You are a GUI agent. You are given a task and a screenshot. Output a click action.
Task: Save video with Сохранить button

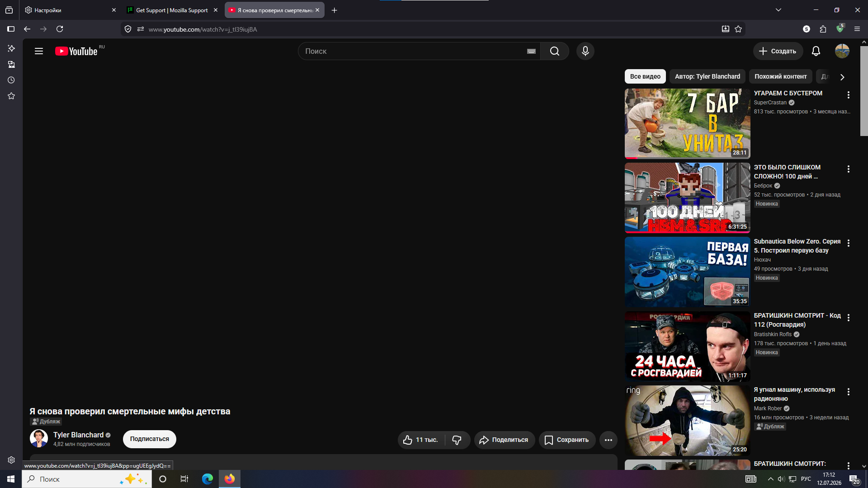click(x=567, y=440)
